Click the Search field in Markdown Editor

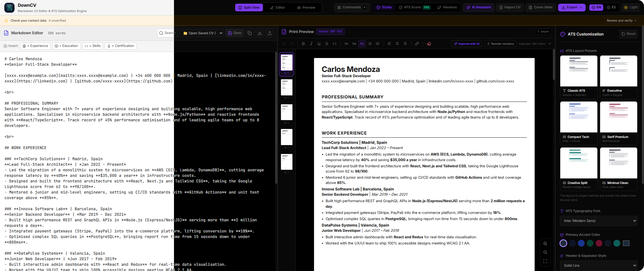pyautogui.click(x=167, y=33)
